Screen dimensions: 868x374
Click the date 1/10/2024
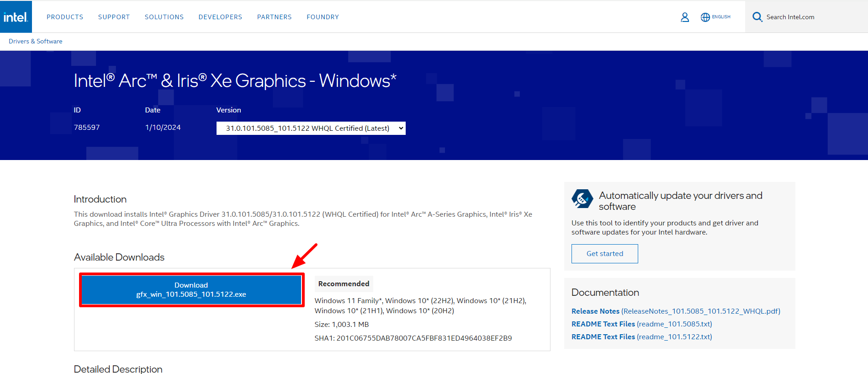pos(163,128)
